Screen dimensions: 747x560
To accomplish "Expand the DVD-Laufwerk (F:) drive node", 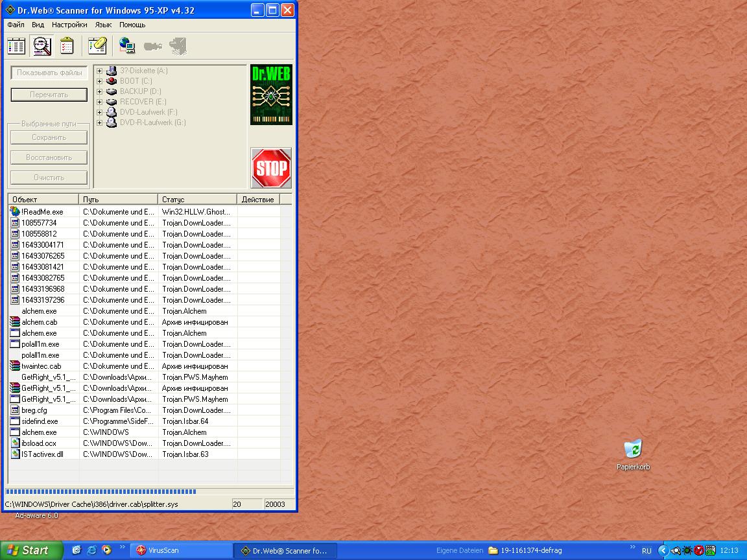I will (100, 112).
